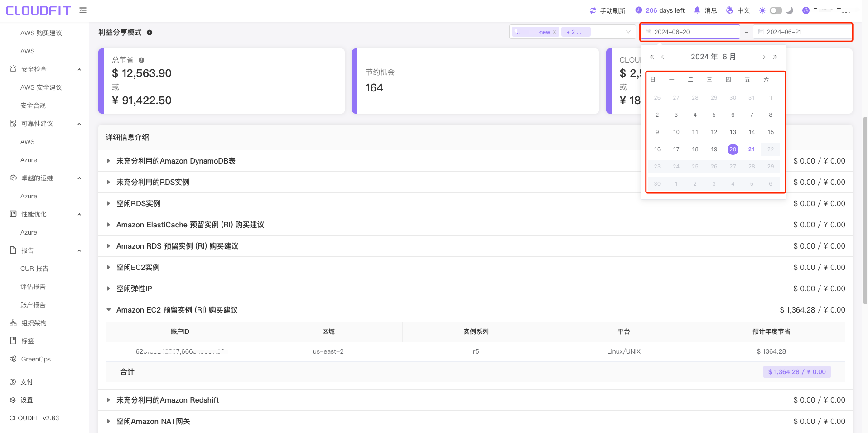Go to previous month in calendar
Viewport: 868px width, 433px height.
point(663,57)
